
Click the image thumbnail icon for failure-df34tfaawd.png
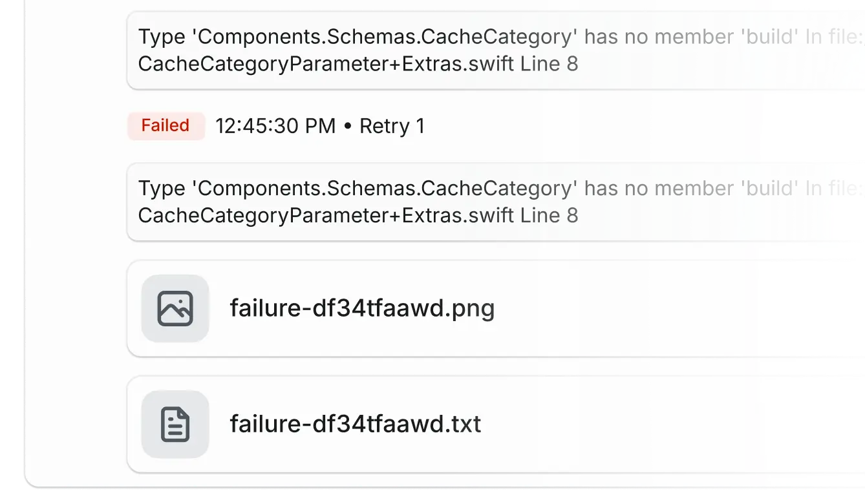[x=175, y=308]
